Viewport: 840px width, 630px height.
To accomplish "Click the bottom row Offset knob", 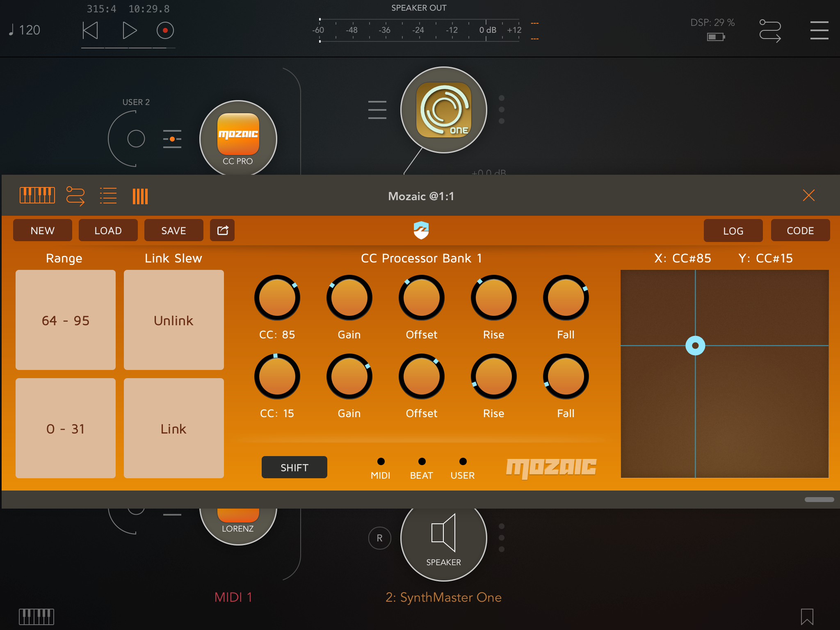I will (x=422, y=377).
